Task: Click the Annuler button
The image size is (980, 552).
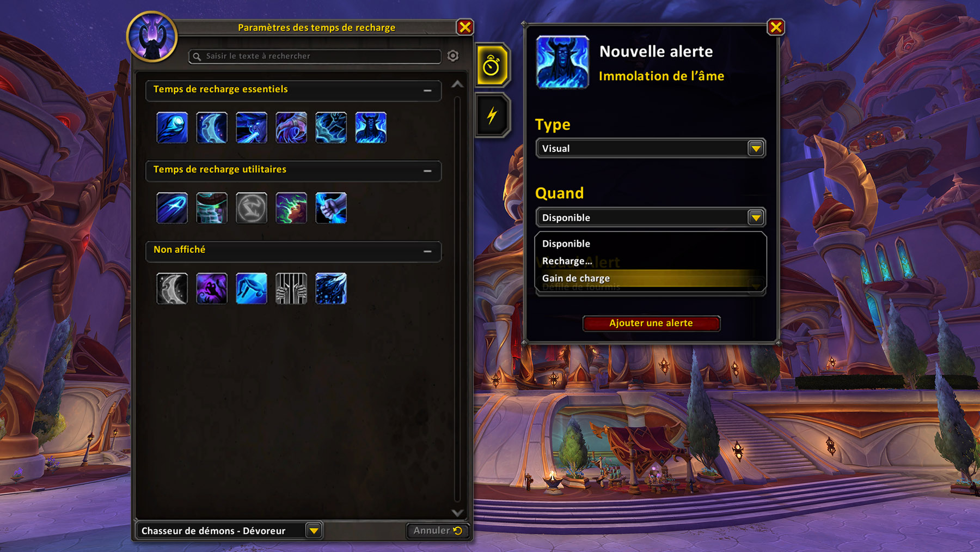Action: 438,530
